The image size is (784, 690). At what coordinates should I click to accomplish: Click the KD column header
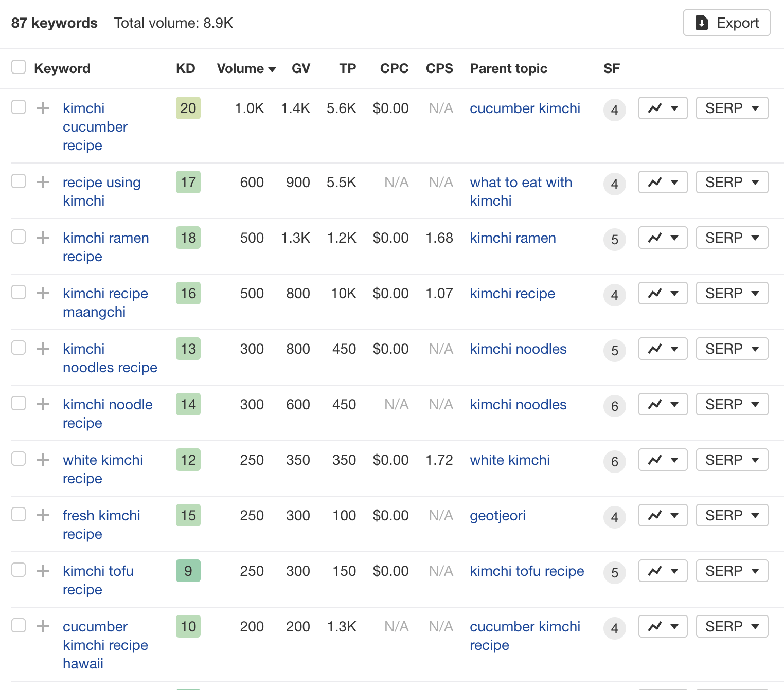click(x=185, y=68)
